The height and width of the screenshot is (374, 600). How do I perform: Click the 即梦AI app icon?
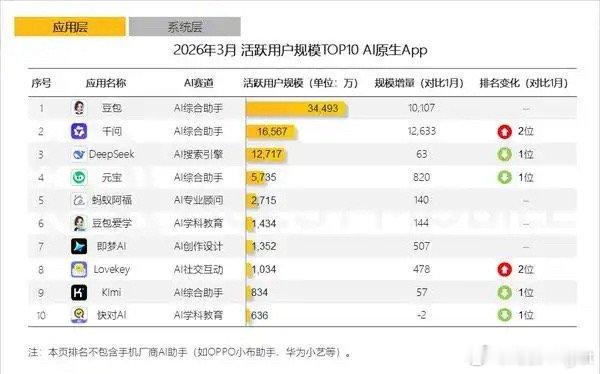pyautogui.click(x=79, y=246)
